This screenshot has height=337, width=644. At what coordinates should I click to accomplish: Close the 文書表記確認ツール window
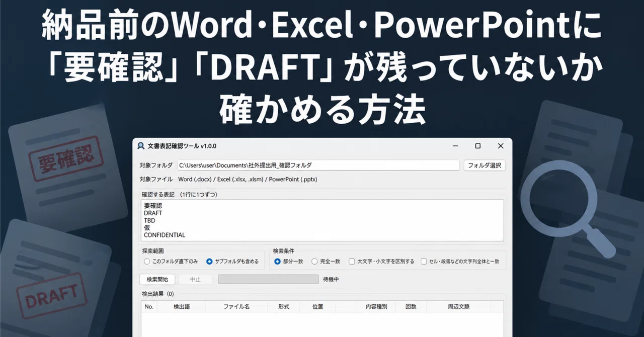pos(501,146)
